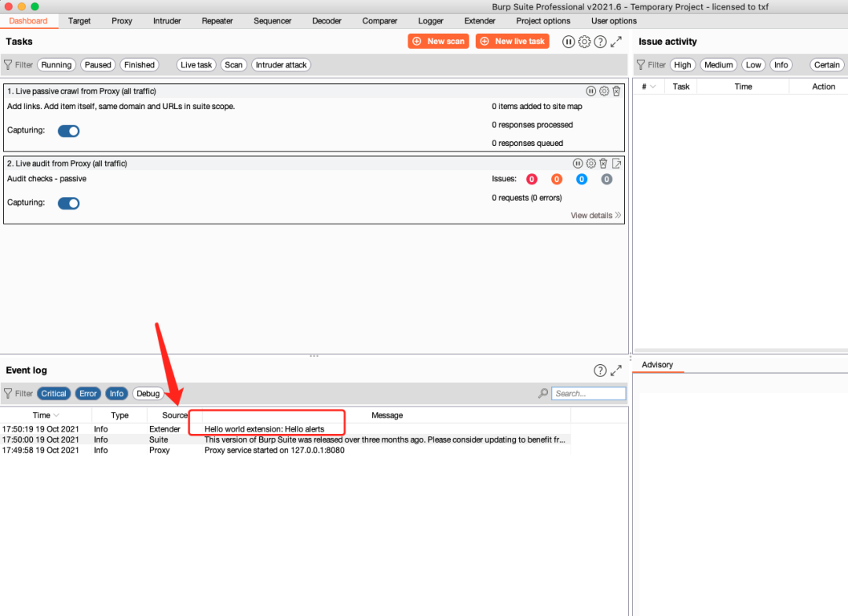Toggle Info event log filter
The width and height of the screenshot is (848, 616).
pos(117,393)
